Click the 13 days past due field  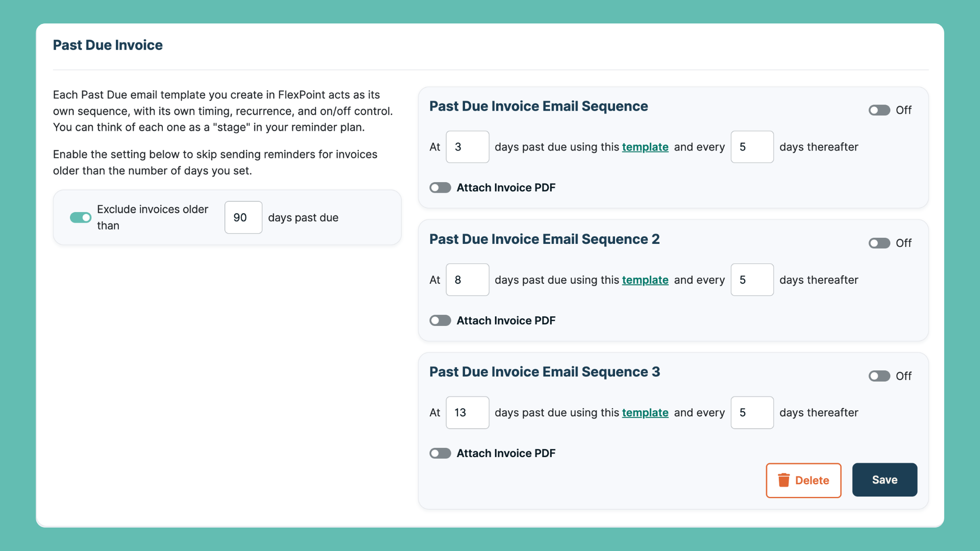(467, 413)
